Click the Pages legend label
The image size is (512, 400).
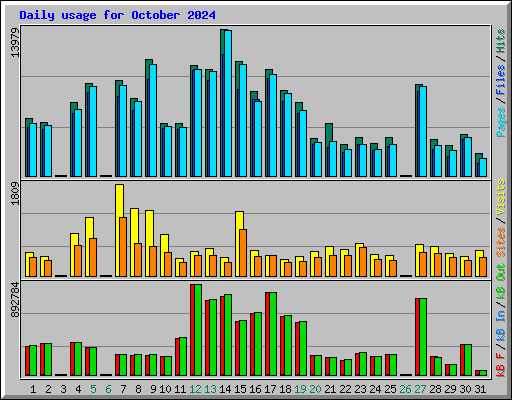501,122
